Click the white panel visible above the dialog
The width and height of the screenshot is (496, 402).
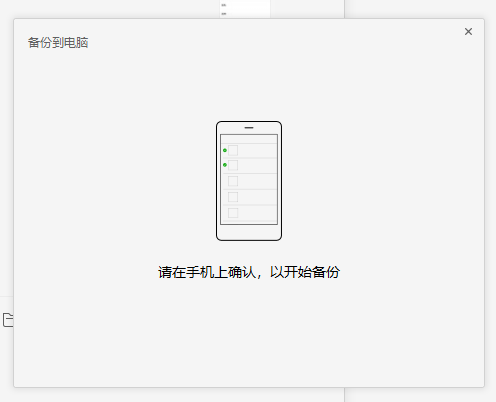point(245,9)
